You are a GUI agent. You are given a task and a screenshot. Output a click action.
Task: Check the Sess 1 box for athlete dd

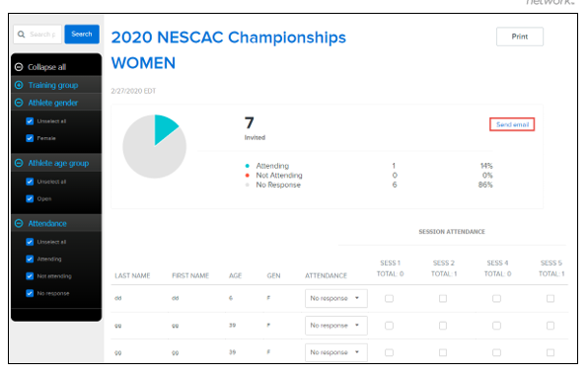tap(390, 298)
